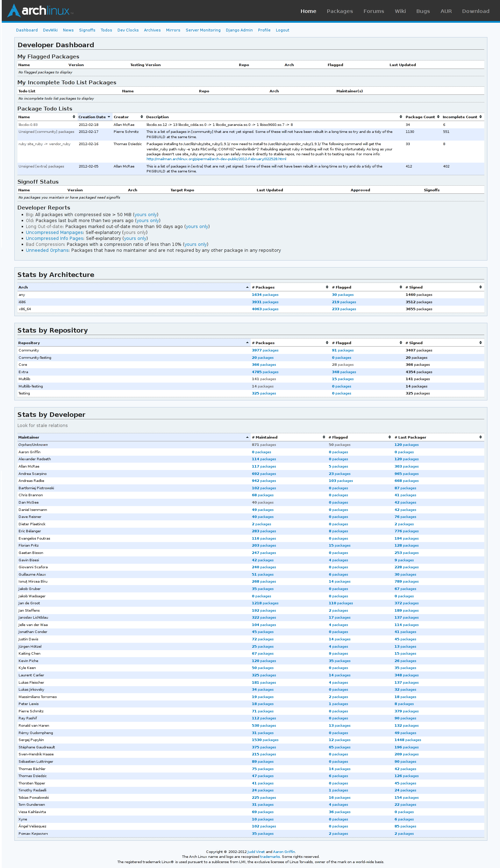Sort developer stats by # Maintained arrows
Image resolution: width=500 pixels, height=868 pixels.
(x=324, y=437)
